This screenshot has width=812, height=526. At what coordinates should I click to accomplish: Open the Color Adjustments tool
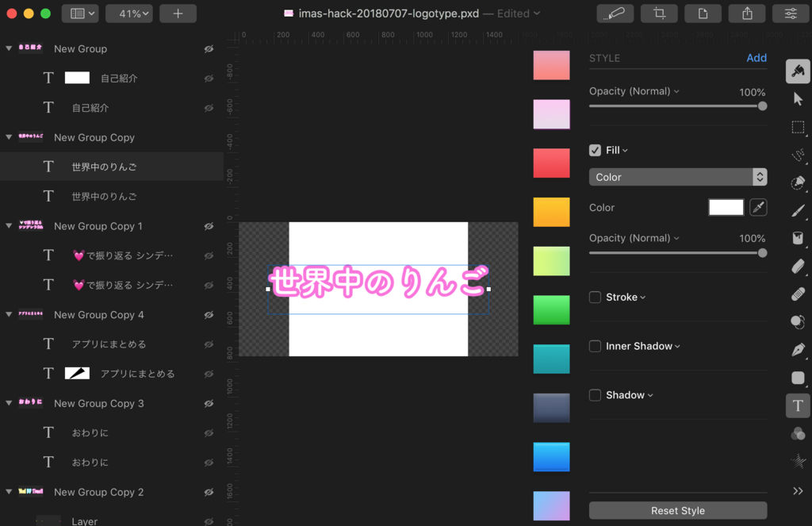coord(798,433)
